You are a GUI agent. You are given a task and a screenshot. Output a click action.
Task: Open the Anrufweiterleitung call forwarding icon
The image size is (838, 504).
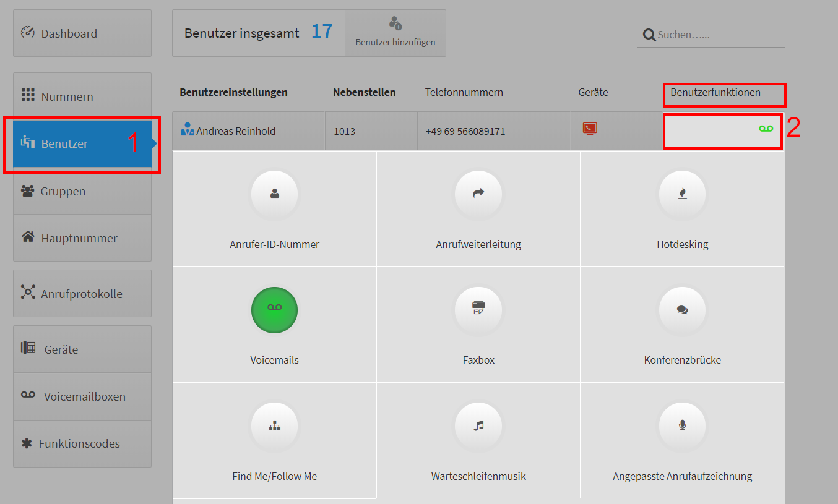(478, 194)
